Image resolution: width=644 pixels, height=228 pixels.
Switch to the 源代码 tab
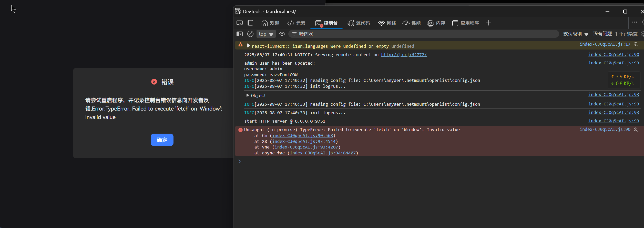click(x=359, y=23)
